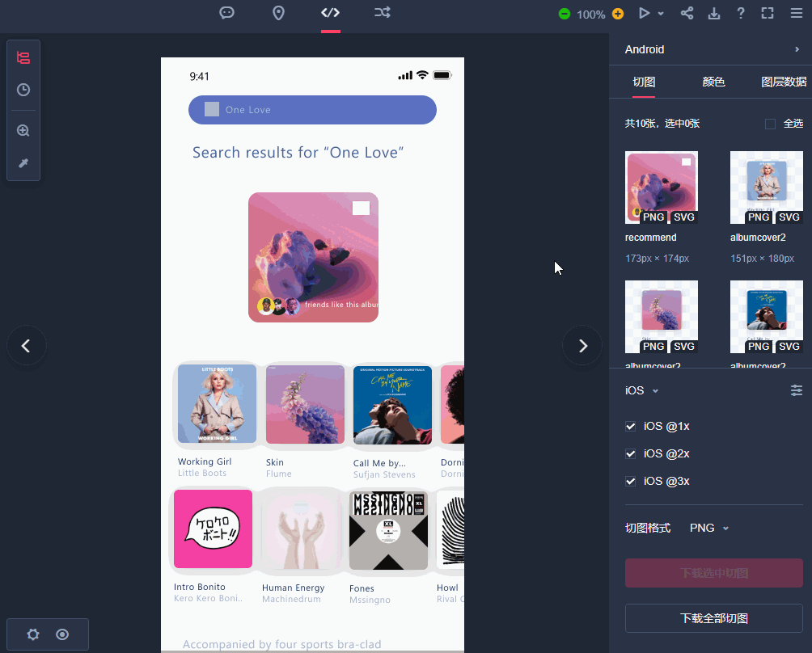Uncheck the iOS @1x checkbox
This screenshot has height=653, width=812.
tap(630, 427)
